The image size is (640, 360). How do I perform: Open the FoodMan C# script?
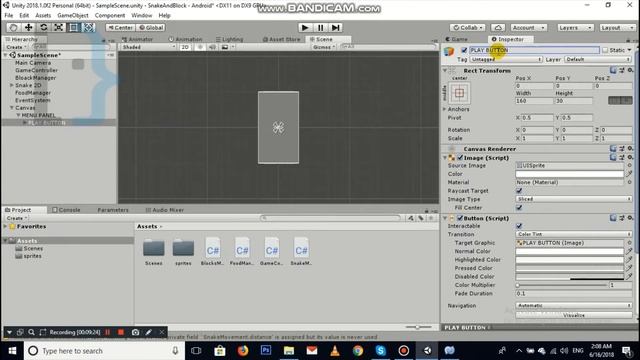click(x=242, y=251)
